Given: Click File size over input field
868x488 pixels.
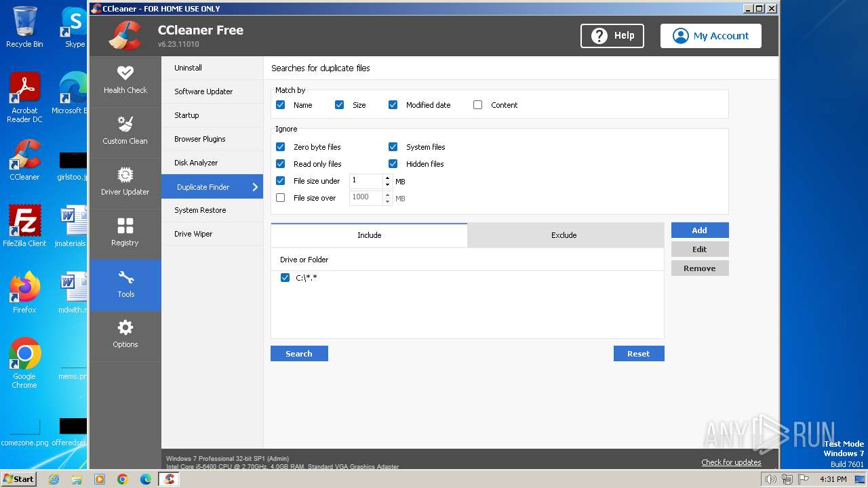Looking at the screenshot, I should click(366, 198).
